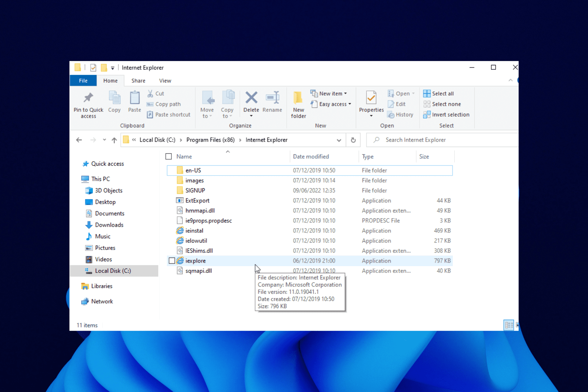Sort by the Type column
The width and height of the screenshot is (588, 392).
tap(367, 156)
